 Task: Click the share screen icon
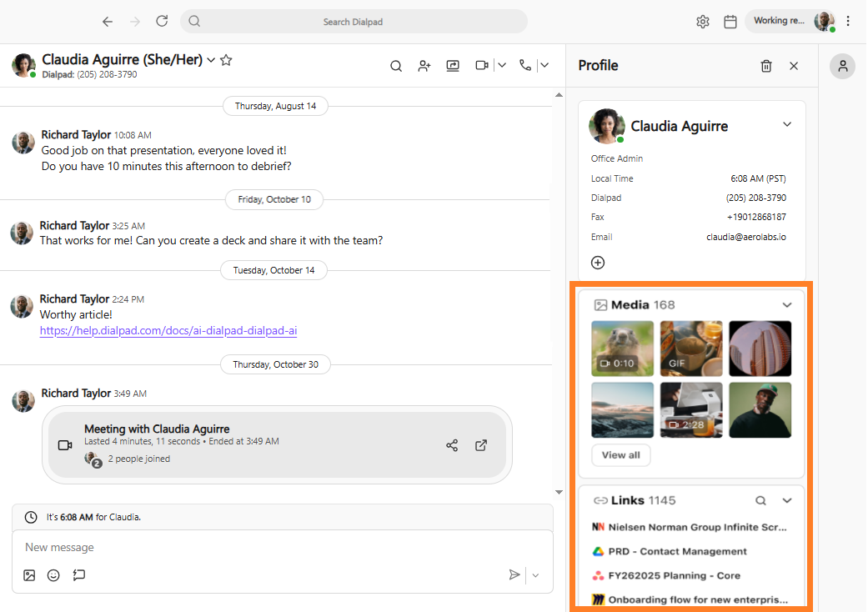[x=453, y=65]
